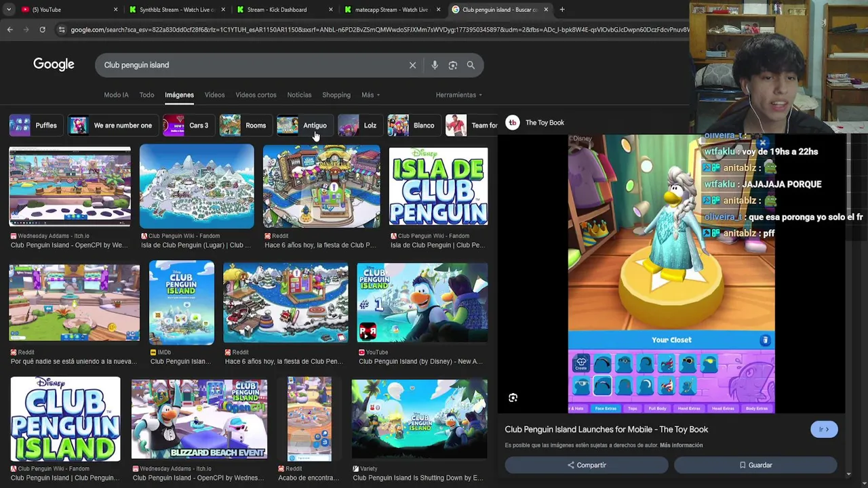Image resolution: width=868 pixels, height=488 pixels.
Task: Switch to matecapp Stream tab
Action: click(x=392, y=9)
